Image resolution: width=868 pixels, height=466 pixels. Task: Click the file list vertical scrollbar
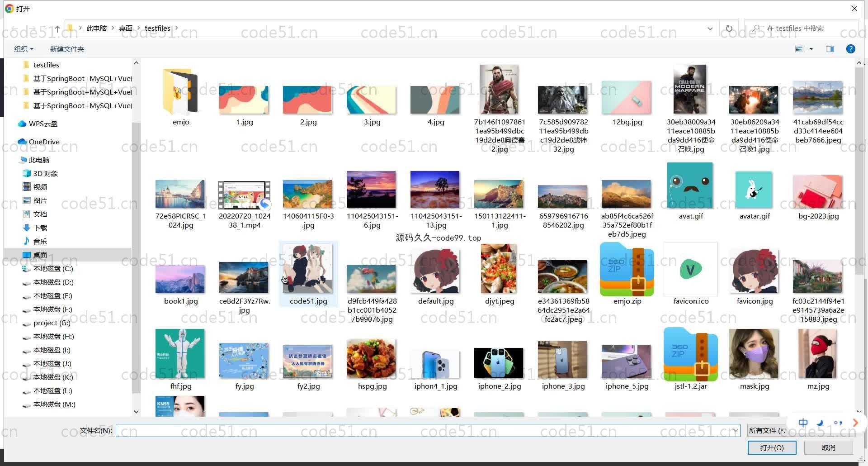pyautogui.click(x=859, y=170)
